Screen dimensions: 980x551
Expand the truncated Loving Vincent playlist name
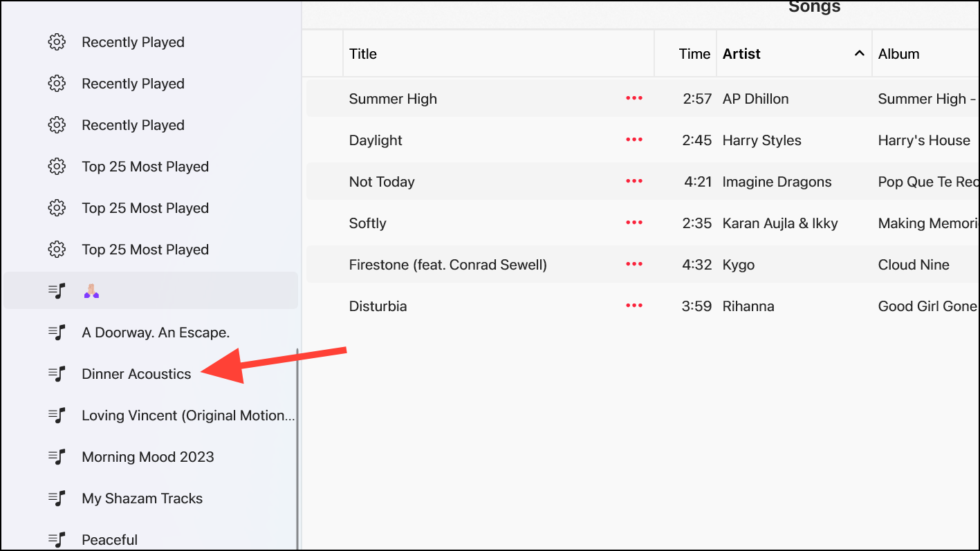tap(188, 415)
